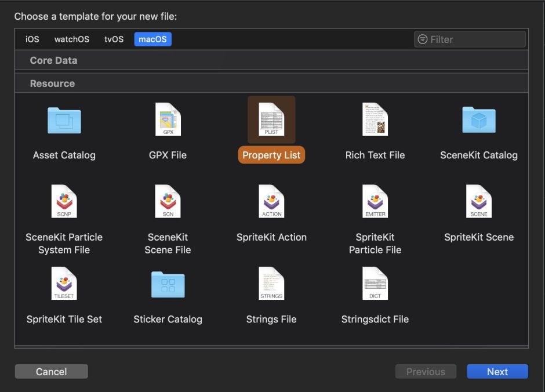Switch to the watchOS platform tab
The width and height of the screenshot is (545, 392).
(x=72, y=39)
